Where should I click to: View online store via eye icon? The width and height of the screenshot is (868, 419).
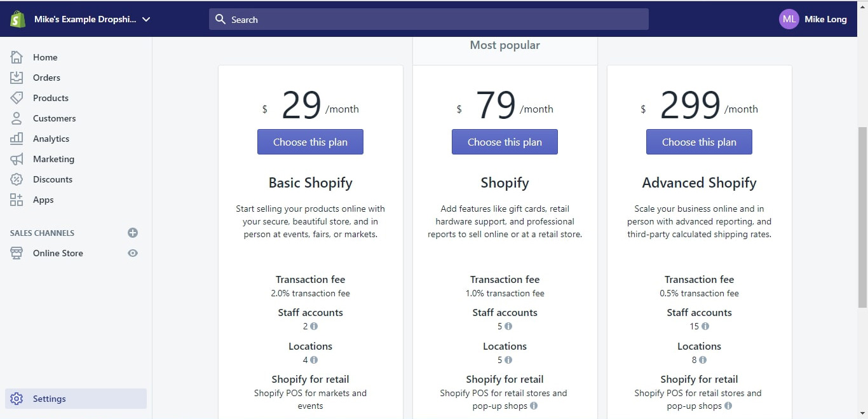click(x=133, y=253)
